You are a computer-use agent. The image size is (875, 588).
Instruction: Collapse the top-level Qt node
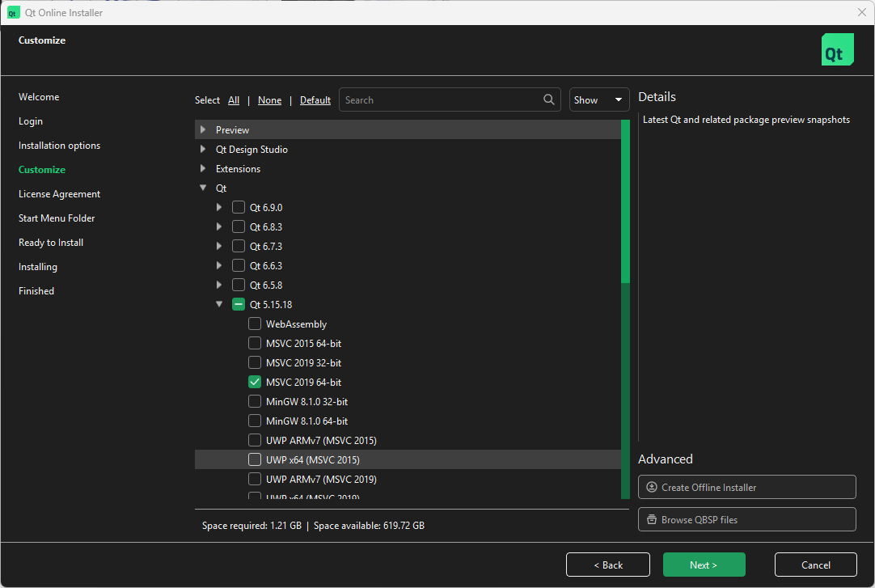click(203, 188)
